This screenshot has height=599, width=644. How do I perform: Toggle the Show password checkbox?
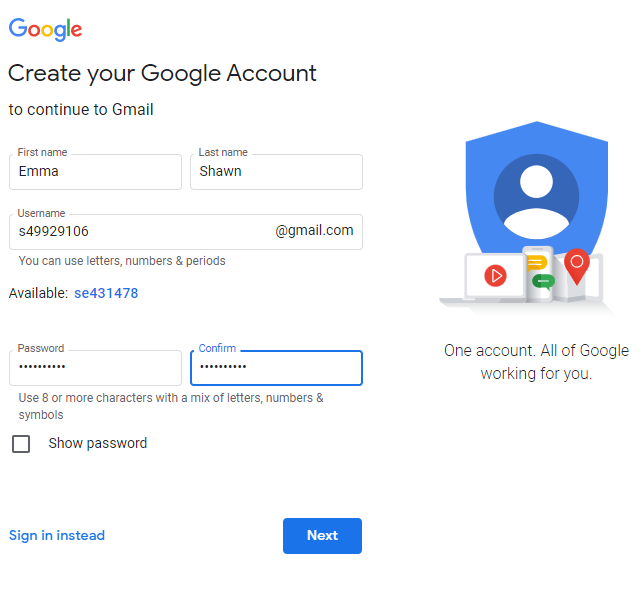pyautogui.click(x=21, y=444)
